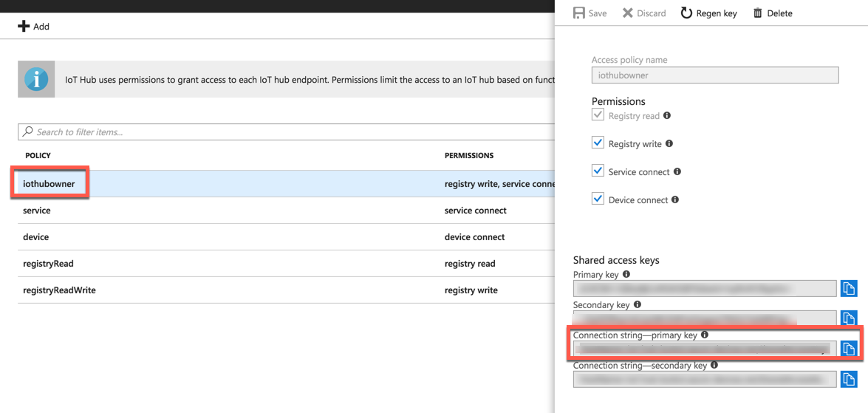Show info tooltip for Primary key
The image size is (868, 413).
(x=626, y=275)
